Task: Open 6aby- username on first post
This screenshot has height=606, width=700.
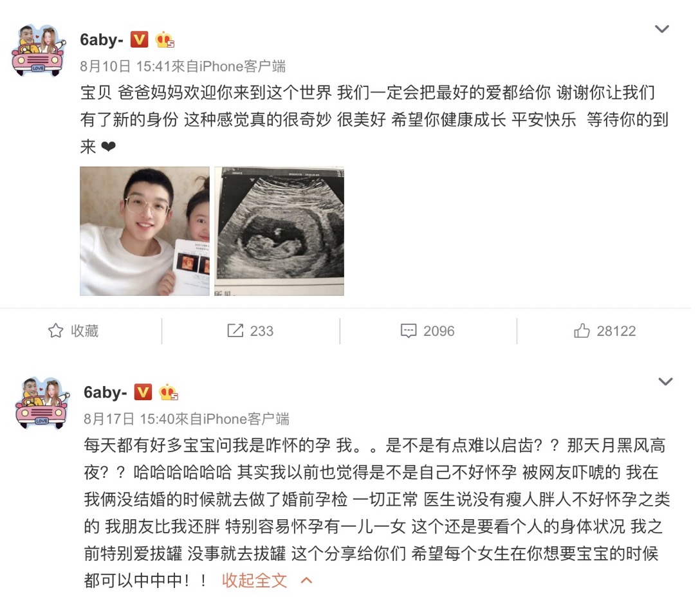Action: pos(102,40)
